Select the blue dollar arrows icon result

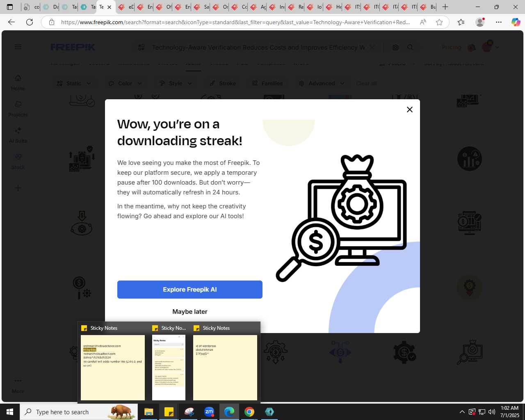pos(340,352)
